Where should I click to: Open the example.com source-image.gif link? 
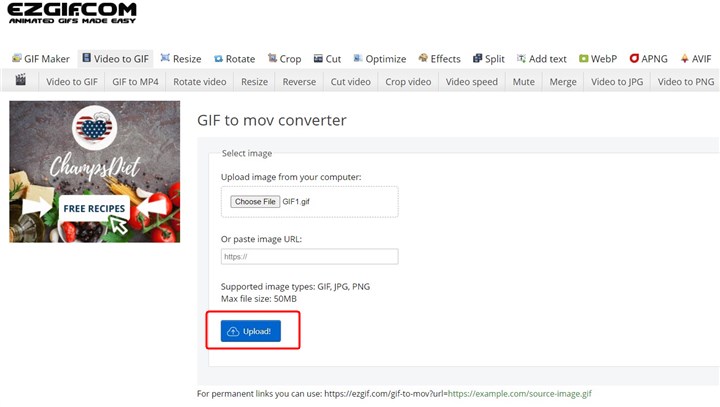click(520, 394)
